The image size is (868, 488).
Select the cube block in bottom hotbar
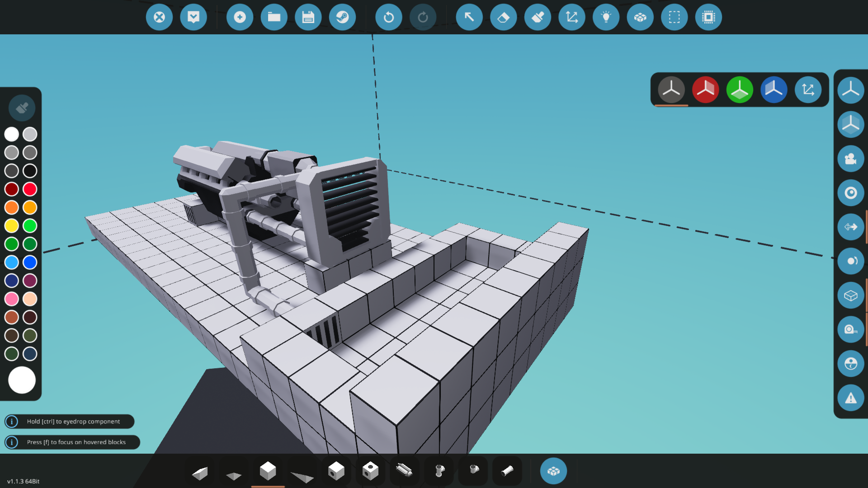(268, 471)
